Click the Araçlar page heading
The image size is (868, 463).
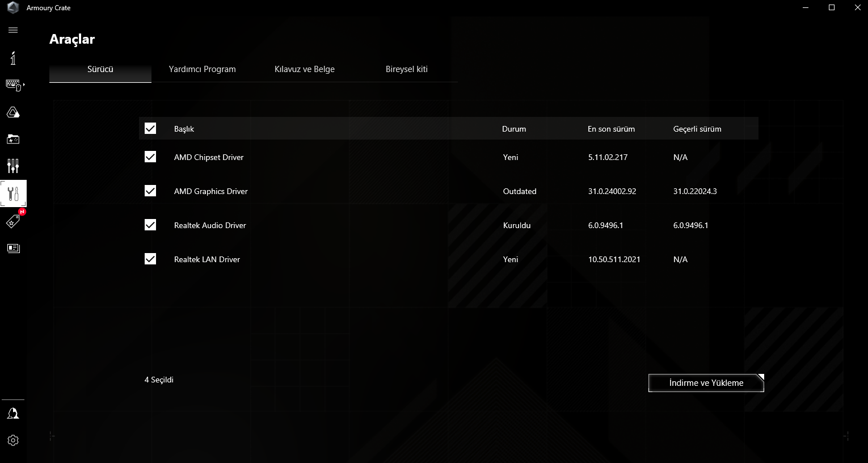[x=72, y=39]
